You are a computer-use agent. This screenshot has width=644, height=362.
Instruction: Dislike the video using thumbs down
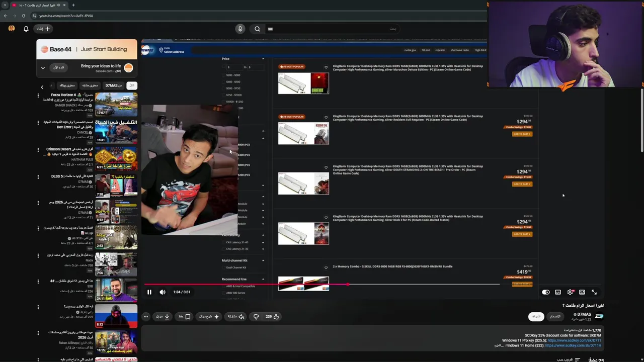[x=256, y=317]
